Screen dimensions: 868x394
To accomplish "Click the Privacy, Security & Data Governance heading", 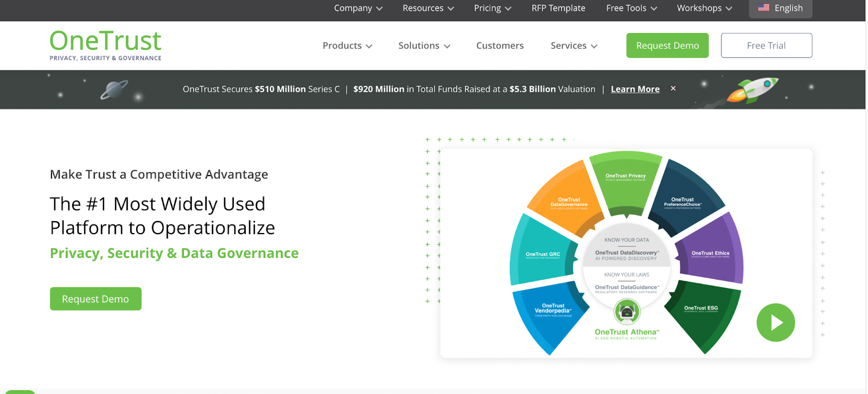I will (174, 253).
